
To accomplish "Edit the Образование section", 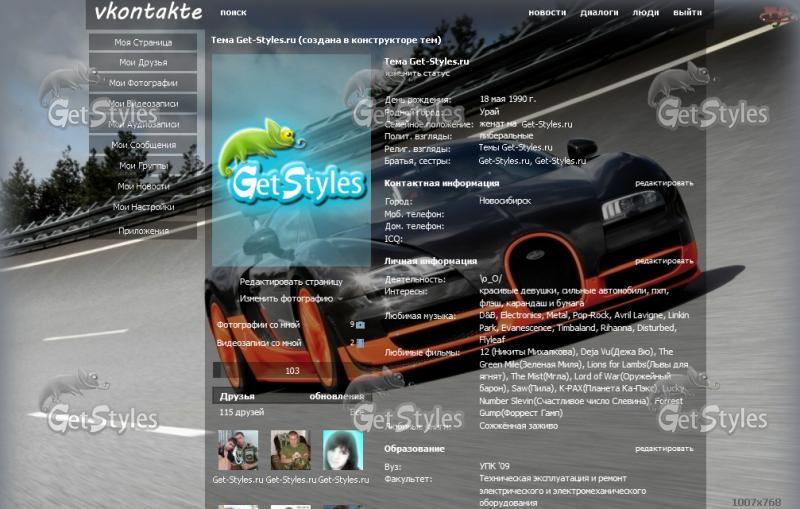I will pos(664,449).
